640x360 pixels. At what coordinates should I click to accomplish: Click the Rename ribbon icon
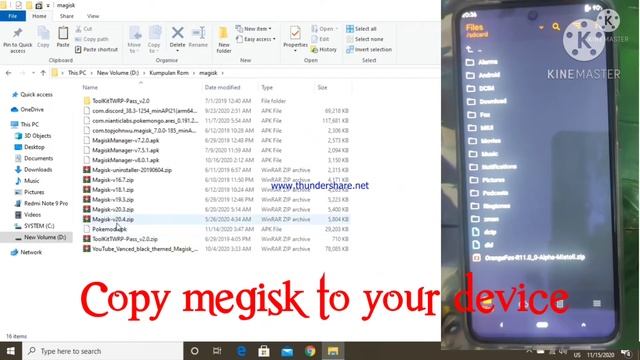(198, 37)
